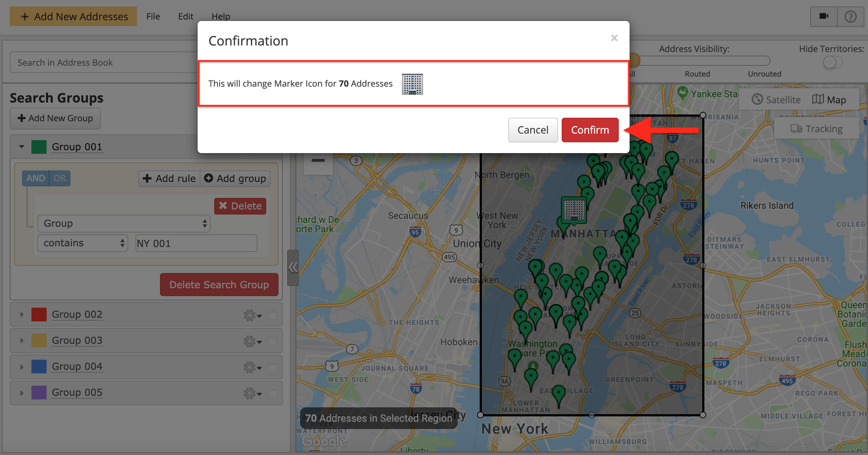The width and height of the screenshot is (868, 455).
Task: Open the File menu
Action: tap(153, 16)
